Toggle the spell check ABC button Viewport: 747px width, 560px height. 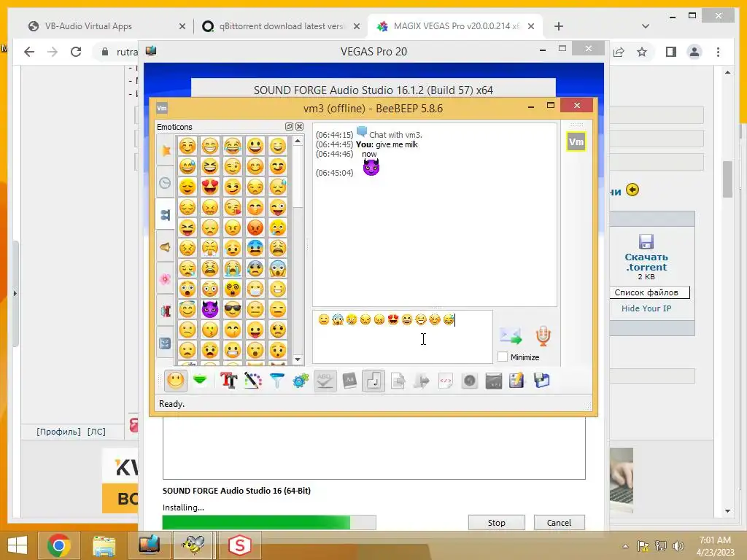[325, 381]
